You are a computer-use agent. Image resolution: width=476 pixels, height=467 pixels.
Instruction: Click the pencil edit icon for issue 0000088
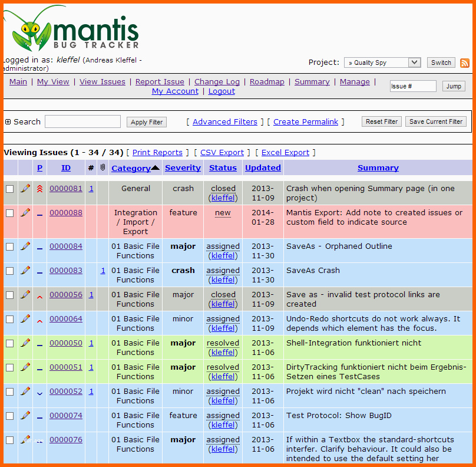click(x=25, y=212)
